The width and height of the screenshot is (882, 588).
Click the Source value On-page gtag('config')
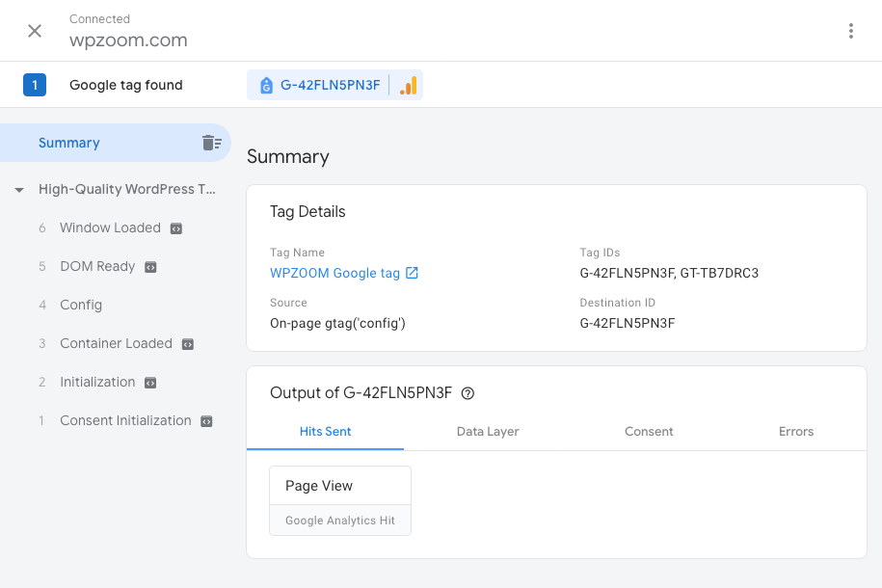[x=337, y=323]
